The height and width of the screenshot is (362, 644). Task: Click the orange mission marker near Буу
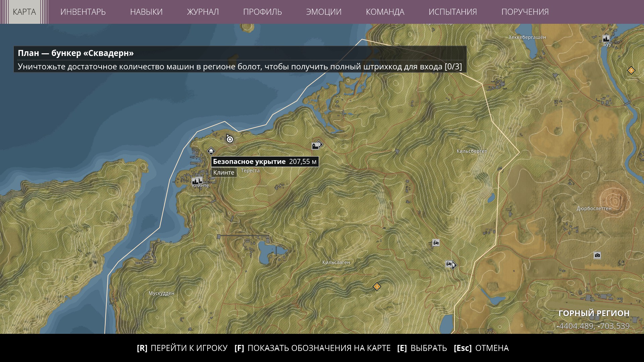(631, 70)
